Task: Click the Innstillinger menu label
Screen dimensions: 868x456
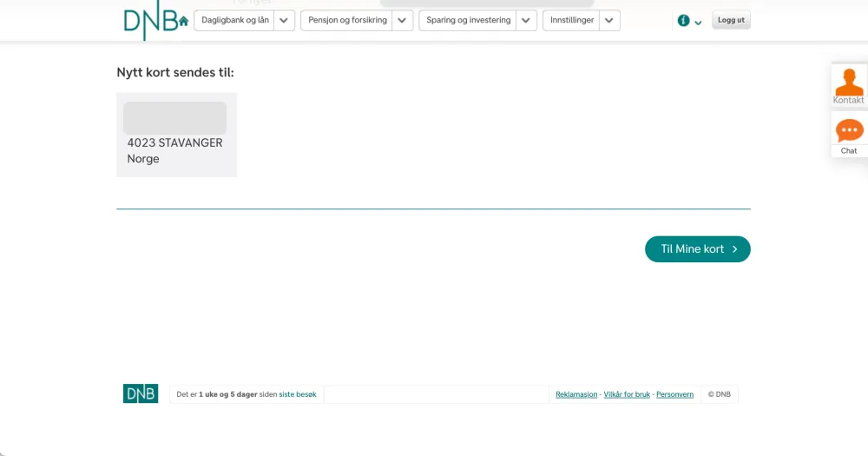Action: 572,21
